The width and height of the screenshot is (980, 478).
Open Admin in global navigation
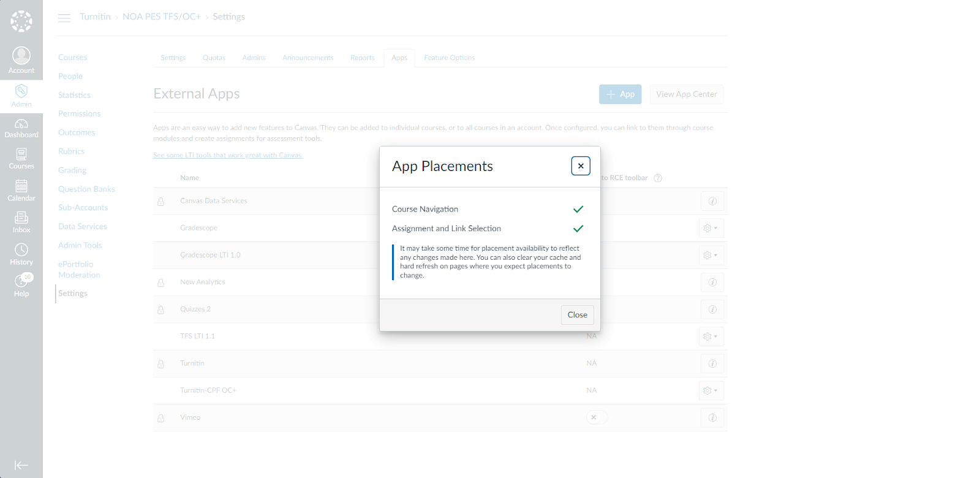click(21, 96)
